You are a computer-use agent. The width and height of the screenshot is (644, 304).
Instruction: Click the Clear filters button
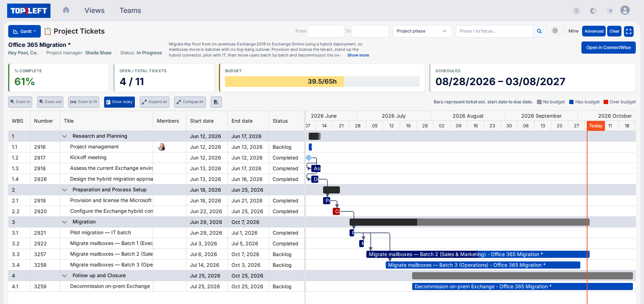pyautogui.click(x=614, y=31)
